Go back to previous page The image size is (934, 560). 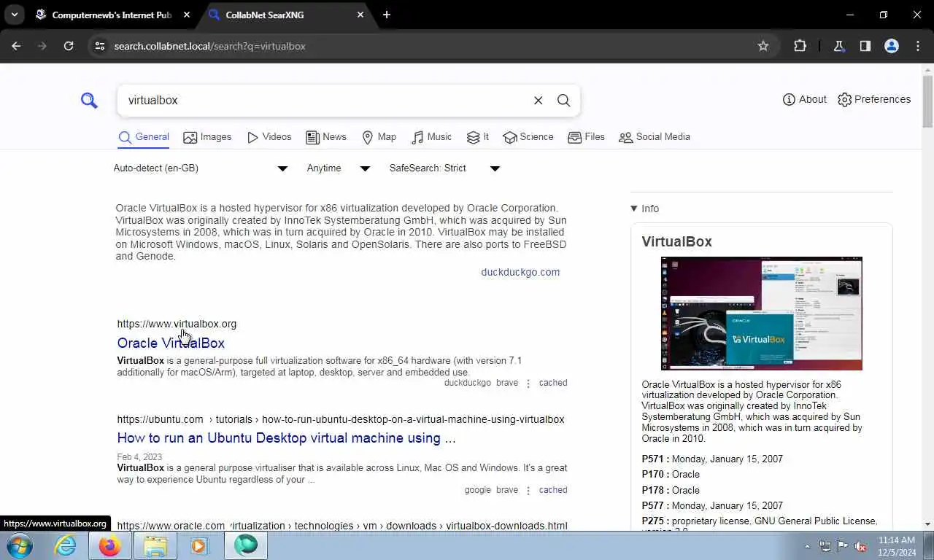16,46
